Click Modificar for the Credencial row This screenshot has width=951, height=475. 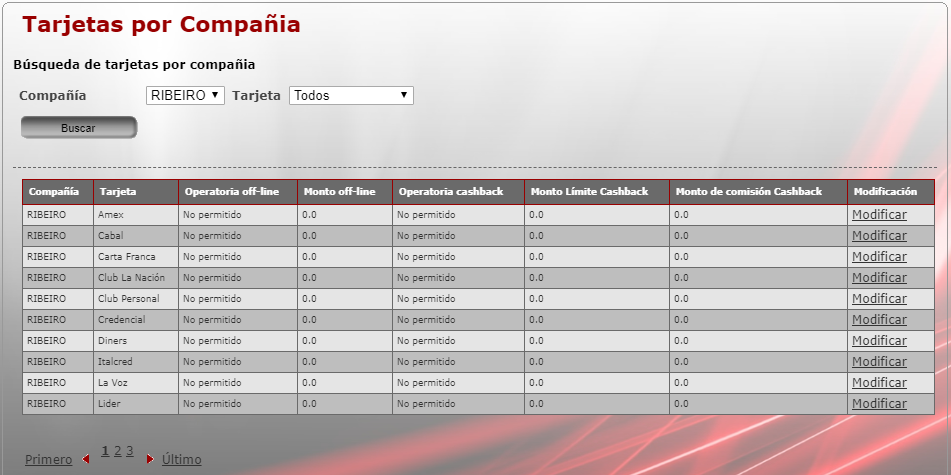coord(879,320)
